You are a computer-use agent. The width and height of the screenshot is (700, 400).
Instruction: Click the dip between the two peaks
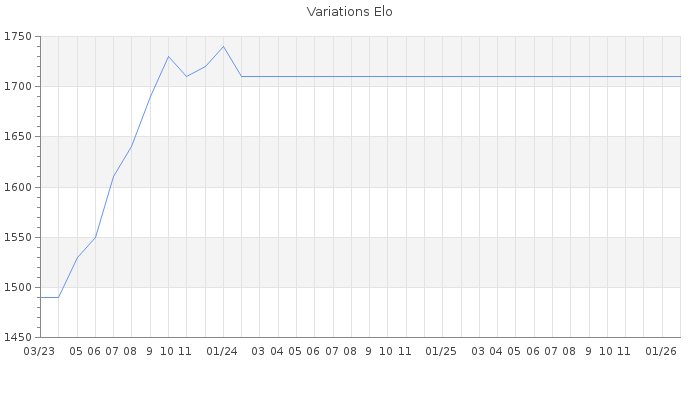click(186, 76)
